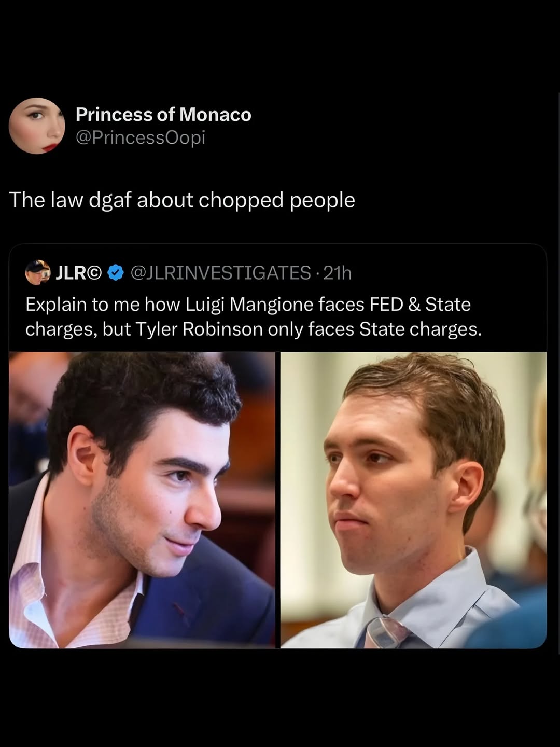560x747 pixels.
Task: Tap the blue verified checkmark badge
Action: [116, 272]
